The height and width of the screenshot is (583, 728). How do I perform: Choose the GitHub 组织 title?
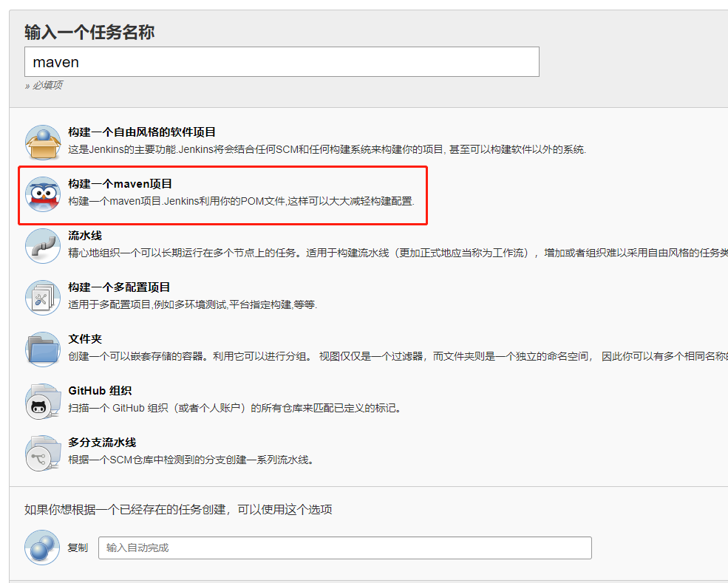[100, 391]
